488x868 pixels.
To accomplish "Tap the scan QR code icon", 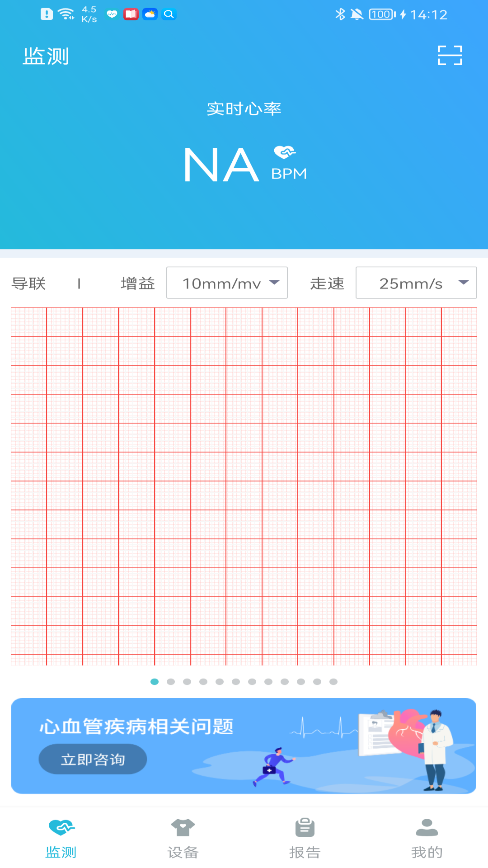I will 450,56.
